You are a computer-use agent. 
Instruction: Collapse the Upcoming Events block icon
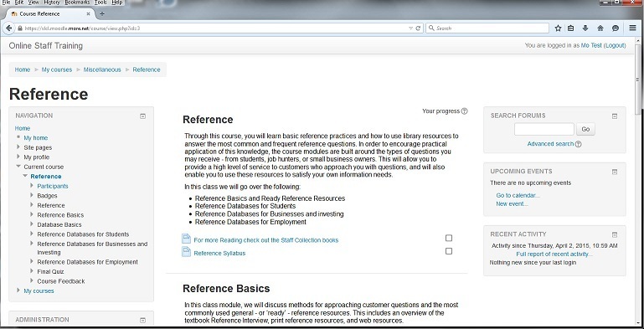(615, 172)
